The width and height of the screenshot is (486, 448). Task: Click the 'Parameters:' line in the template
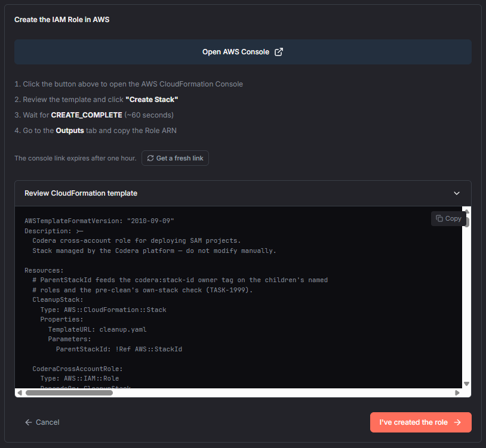point(69,339)
